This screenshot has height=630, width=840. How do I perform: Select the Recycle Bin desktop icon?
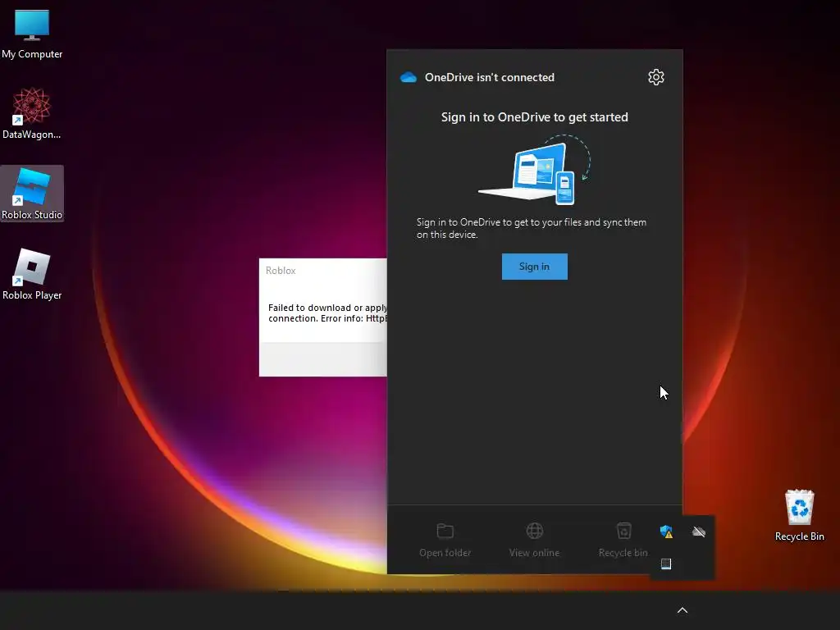pos(799,515)
